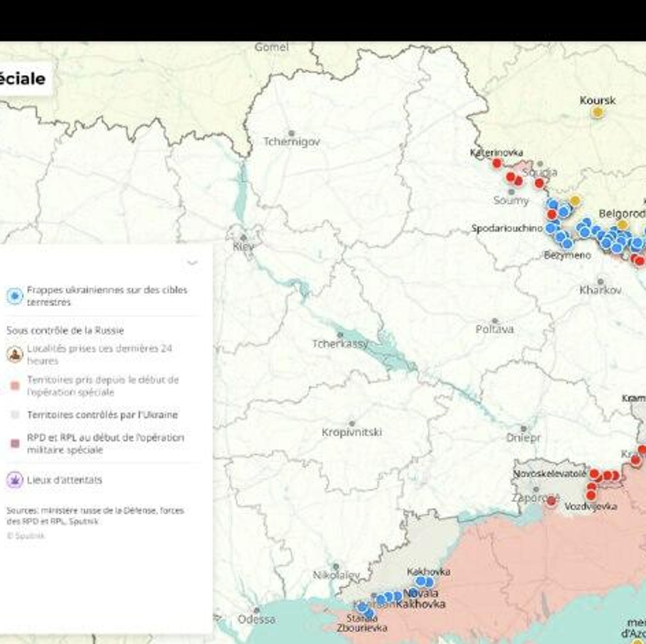Click the RPD et RPL legend swatch
Image resolution: width=646 pixels, height=644 pixels.
tap(15, 443)
